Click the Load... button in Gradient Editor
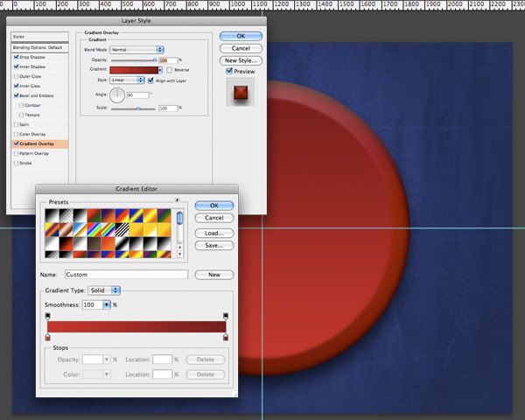The image size is (525, 420). click(213, 233)
